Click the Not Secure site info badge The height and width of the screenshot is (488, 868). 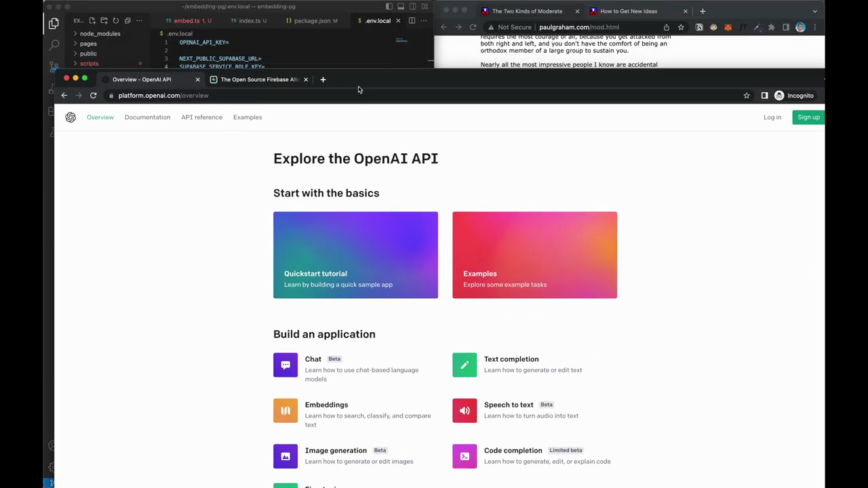[509, 27]
